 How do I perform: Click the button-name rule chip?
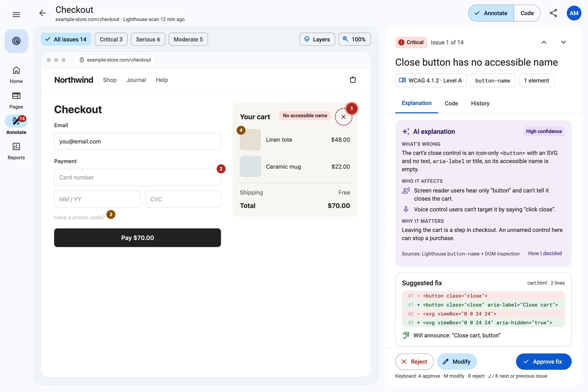pos(493,80)
